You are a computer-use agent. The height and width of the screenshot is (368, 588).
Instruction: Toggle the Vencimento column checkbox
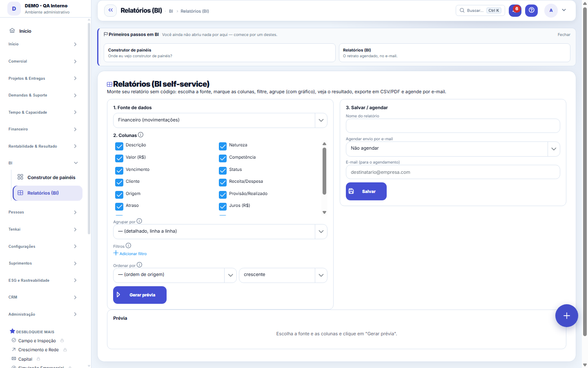pos(119,171)
